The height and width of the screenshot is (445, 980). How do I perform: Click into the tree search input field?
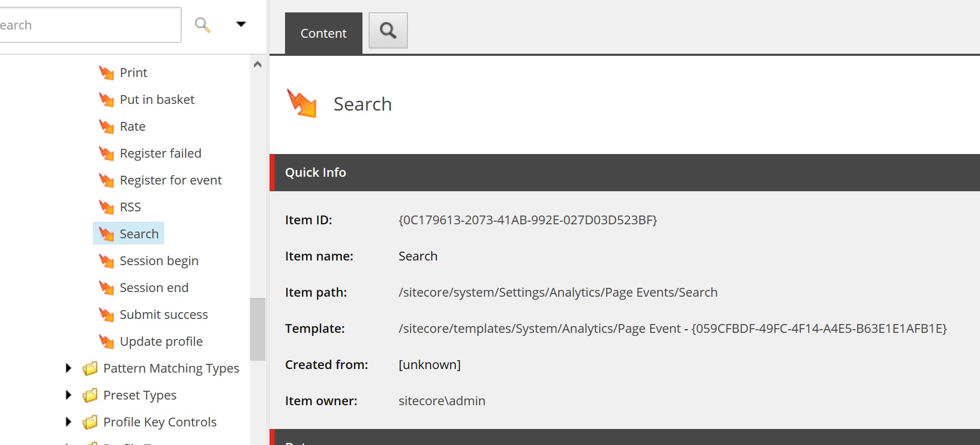(90, 25)
